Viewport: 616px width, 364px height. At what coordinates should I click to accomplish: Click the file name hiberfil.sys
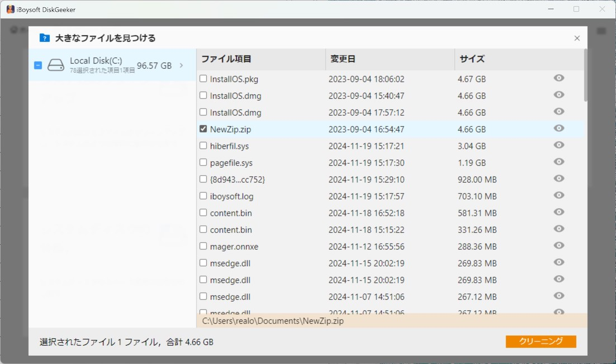[x=229, y=146]
